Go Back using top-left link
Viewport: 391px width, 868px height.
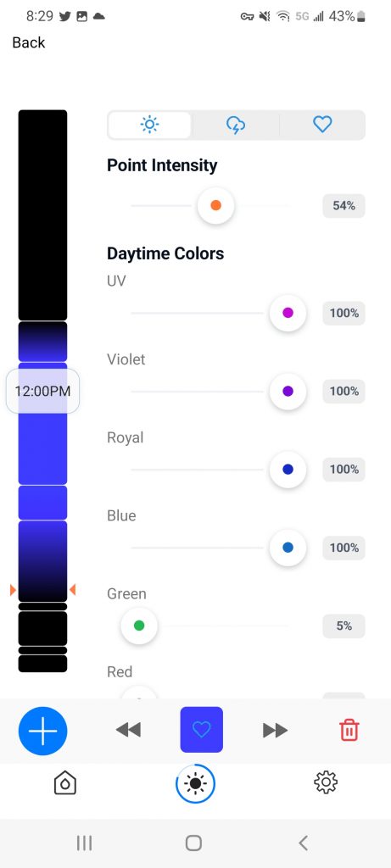tap(29, 42)
